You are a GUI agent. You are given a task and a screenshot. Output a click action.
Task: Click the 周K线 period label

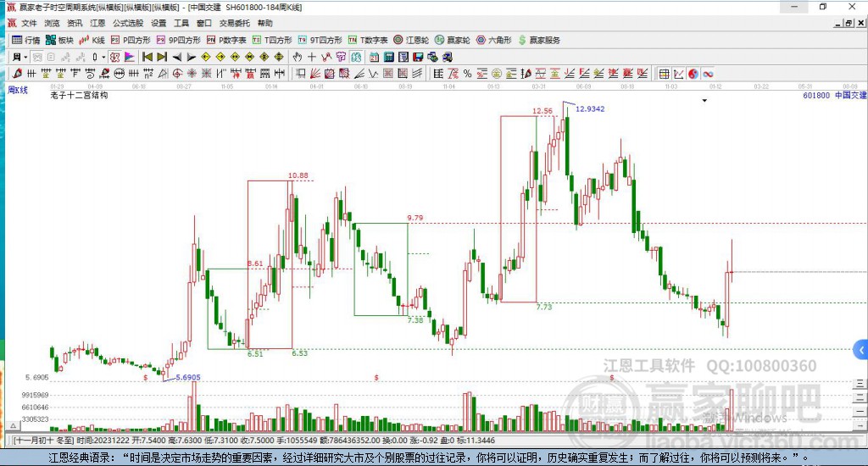pyautogui.click(x=17, y=90)
